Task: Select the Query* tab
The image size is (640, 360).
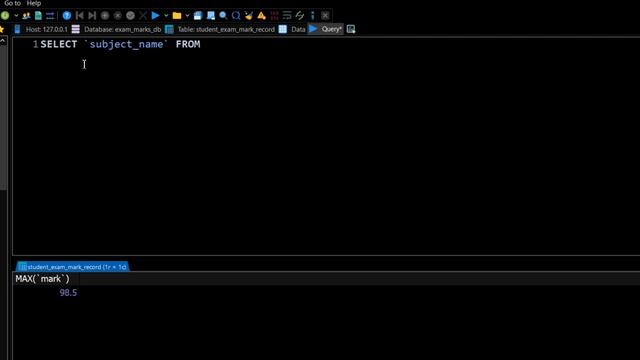Action: pos(326,29)
